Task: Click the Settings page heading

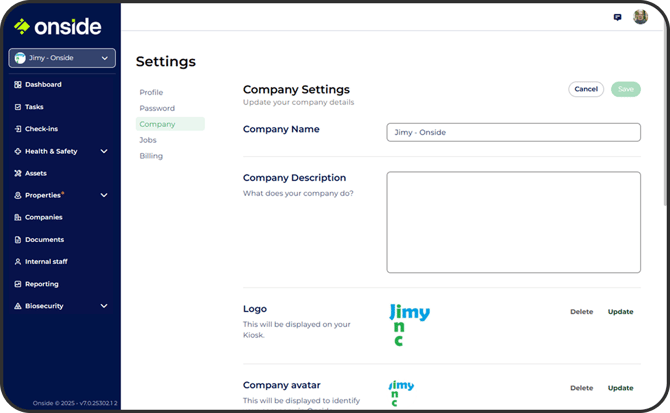Action: coord(166,62)
